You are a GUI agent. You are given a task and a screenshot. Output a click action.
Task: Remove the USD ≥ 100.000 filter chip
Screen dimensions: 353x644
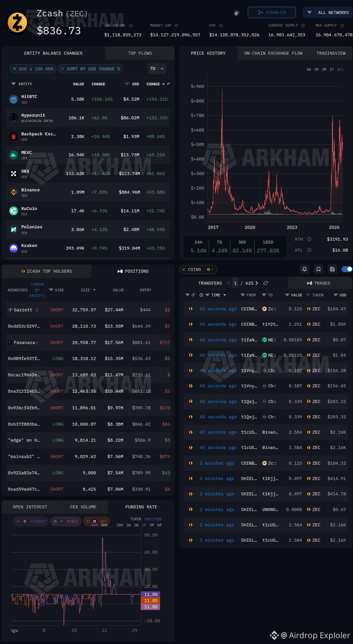(x=15, y=69)
